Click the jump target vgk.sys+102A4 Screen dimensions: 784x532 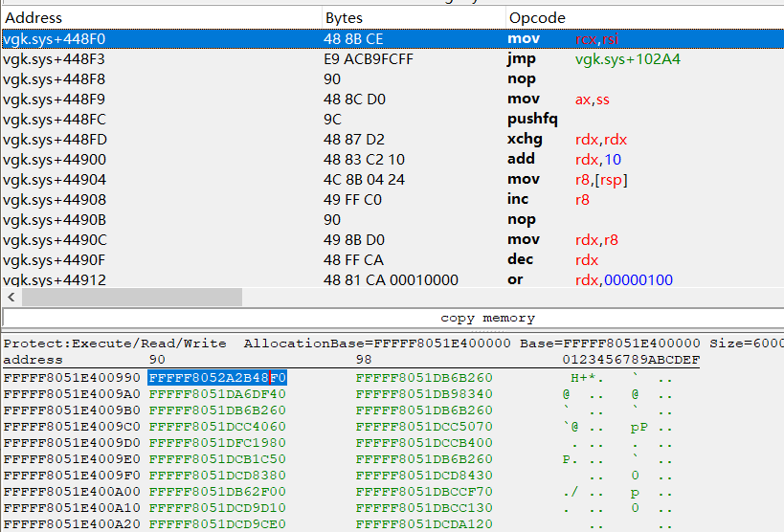[628, 59]
